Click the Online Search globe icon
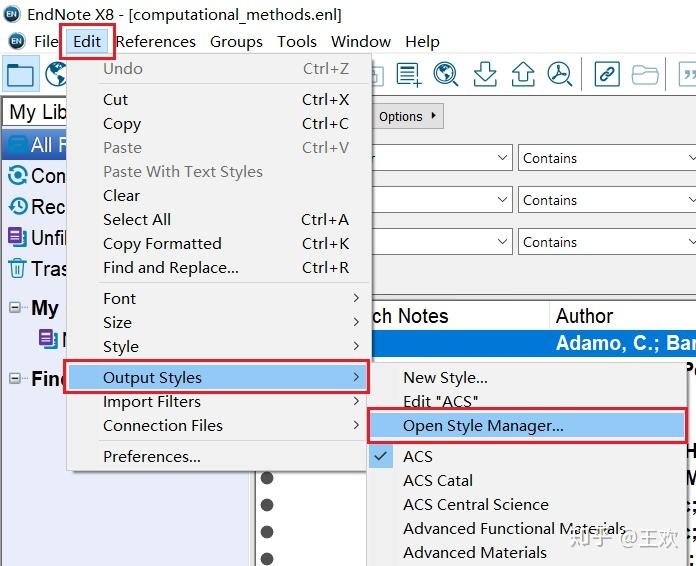The width and height of the screenshot is (696, 566). click(x=446, y=74)
